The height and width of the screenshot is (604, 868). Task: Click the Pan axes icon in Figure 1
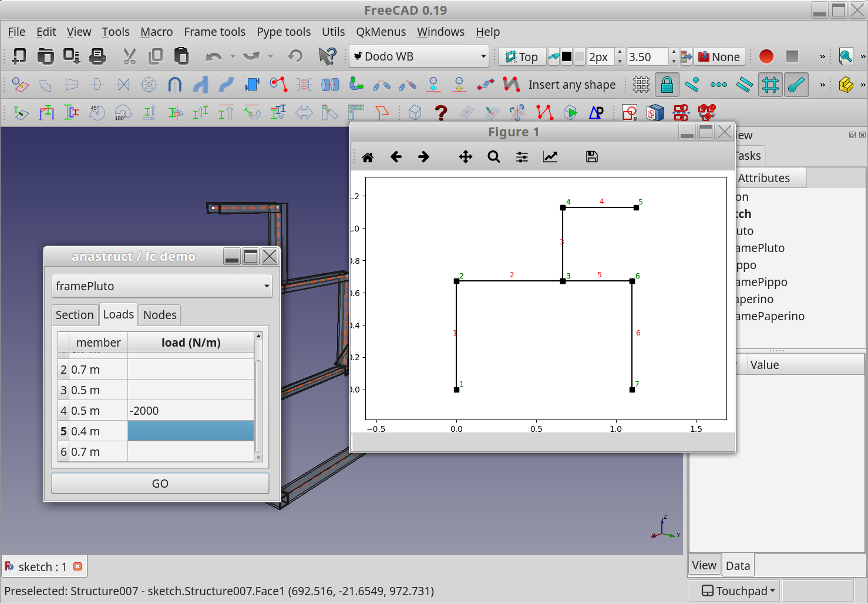coord(466,157)
